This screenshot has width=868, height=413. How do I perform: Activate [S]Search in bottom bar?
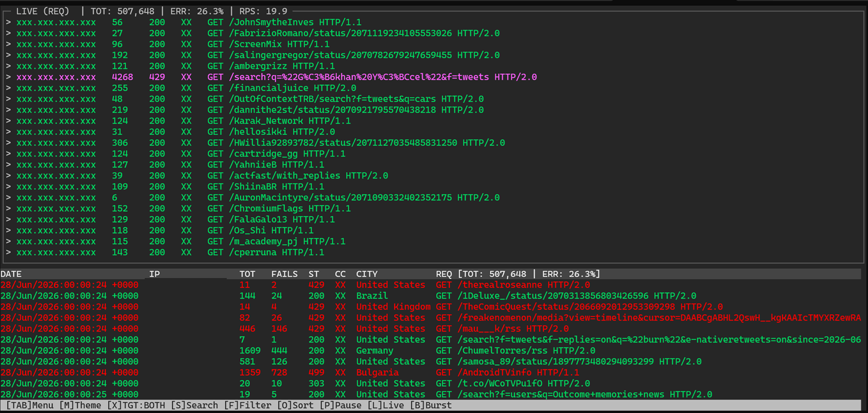194,405
